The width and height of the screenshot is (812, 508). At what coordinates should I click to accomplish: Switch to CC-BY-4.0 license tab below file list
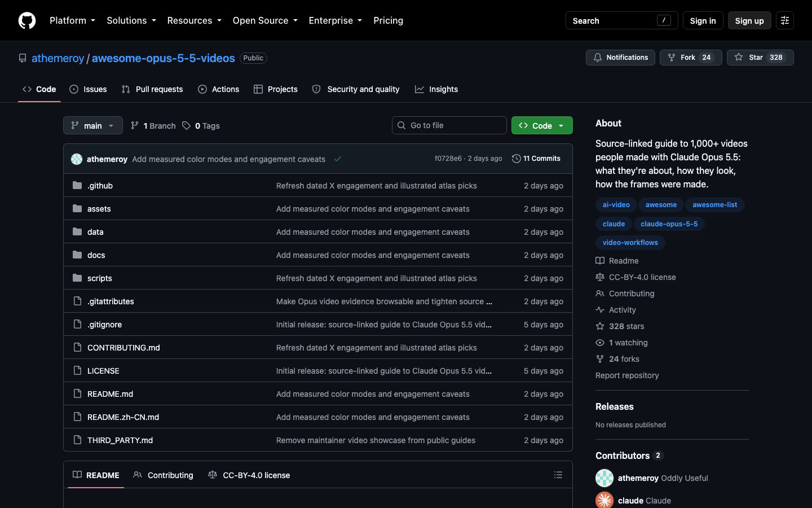pos(249,475)
